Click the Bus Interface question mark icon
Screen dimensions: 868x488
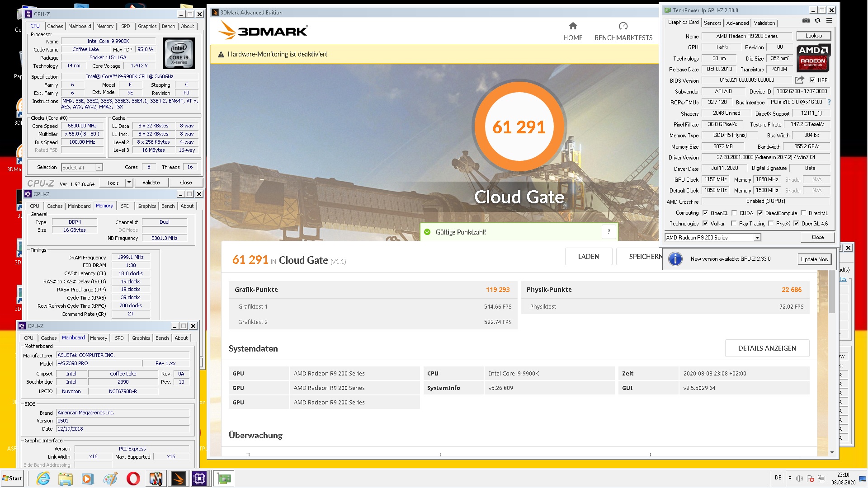pos(829,102)
